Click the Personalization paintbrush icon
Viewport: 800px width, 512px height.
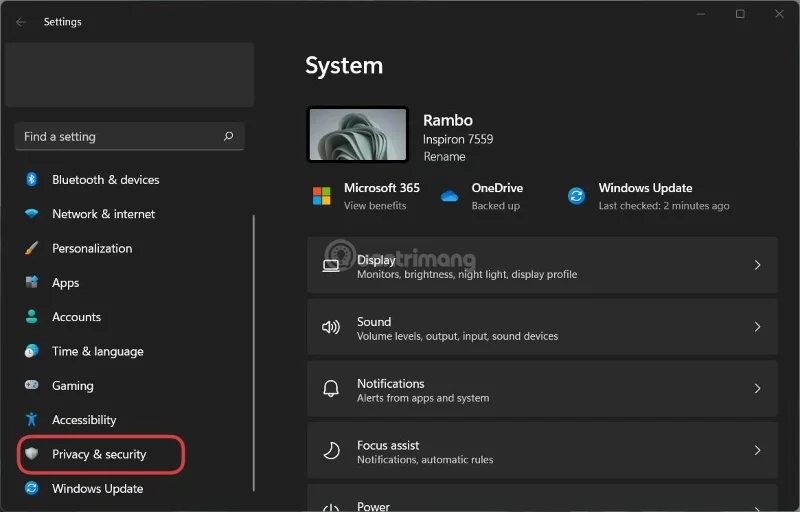(x=31, y=248)
